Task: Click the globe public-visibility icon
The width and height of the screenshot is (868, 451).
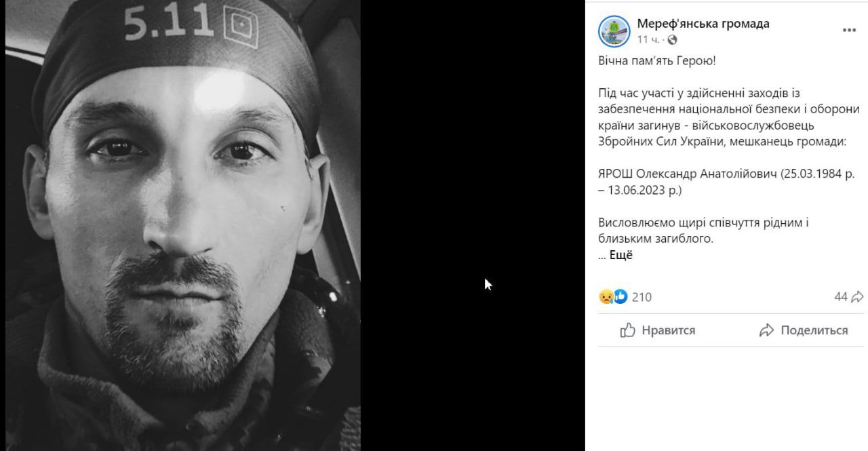Action: click(672, 40)
